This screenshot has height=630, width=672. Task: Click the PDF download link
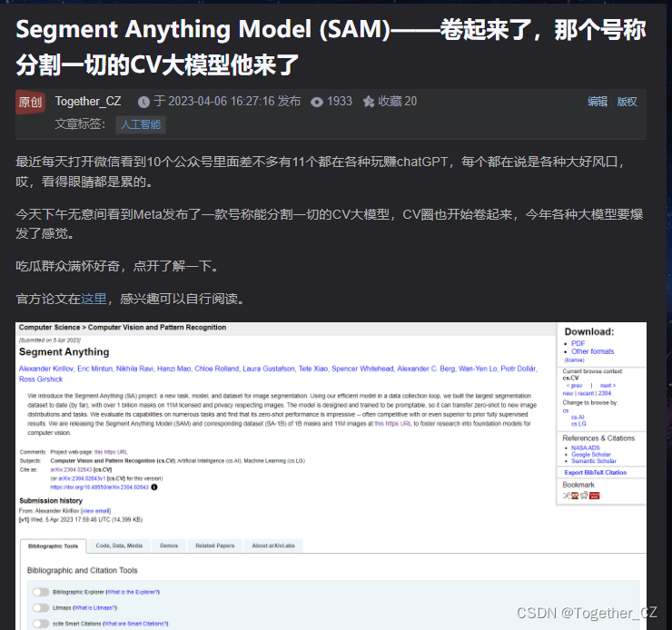[x=578, y=343]
